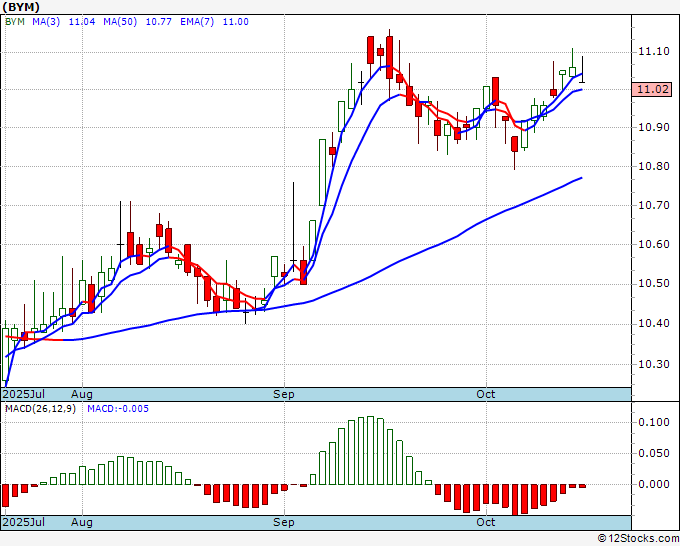Click Oct on the price chart axis
The width and height of the screenshot is (680, 546).
[486, 394]
